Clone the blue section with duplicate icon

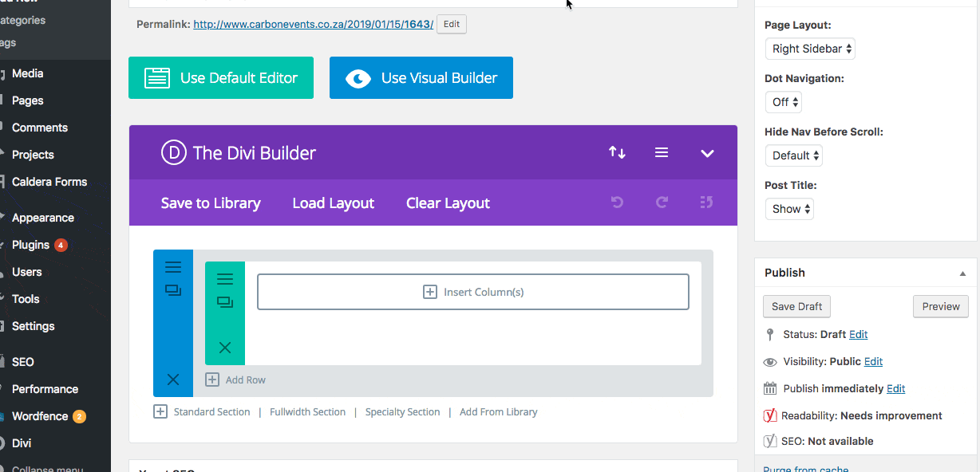(173, 291)
